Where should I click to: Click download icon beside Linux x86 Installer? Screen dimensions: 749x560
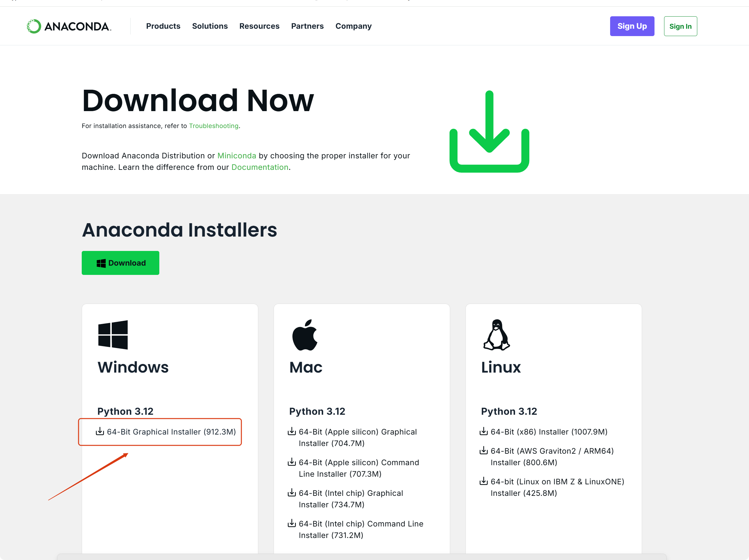pos(484,431)
